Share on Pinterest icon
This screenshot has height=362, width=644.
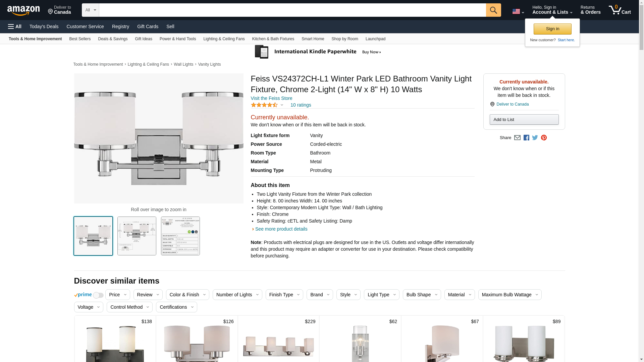click(544, 138)
